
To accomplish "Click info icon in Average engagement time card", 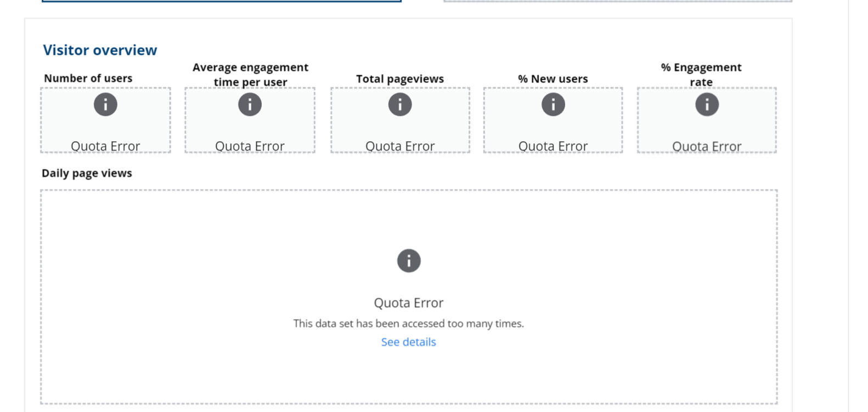I will point(250,104).
